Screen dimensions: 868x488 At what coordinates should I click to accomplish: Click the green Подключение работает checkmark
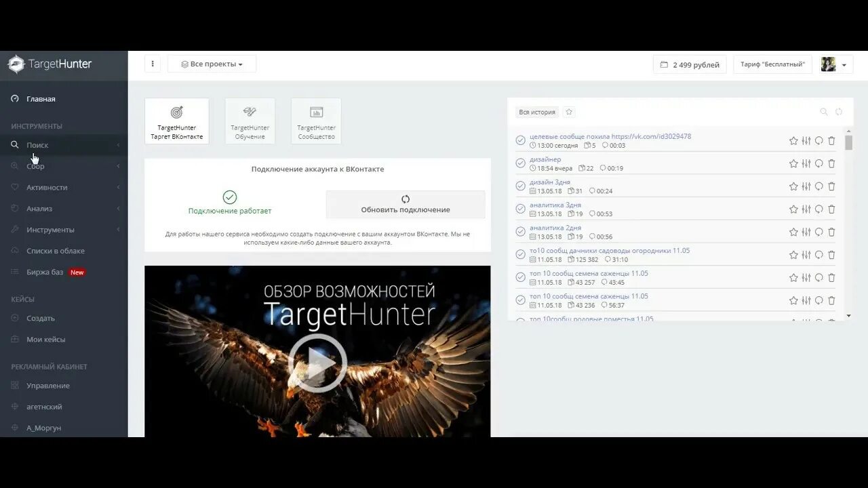pos(230,197)
